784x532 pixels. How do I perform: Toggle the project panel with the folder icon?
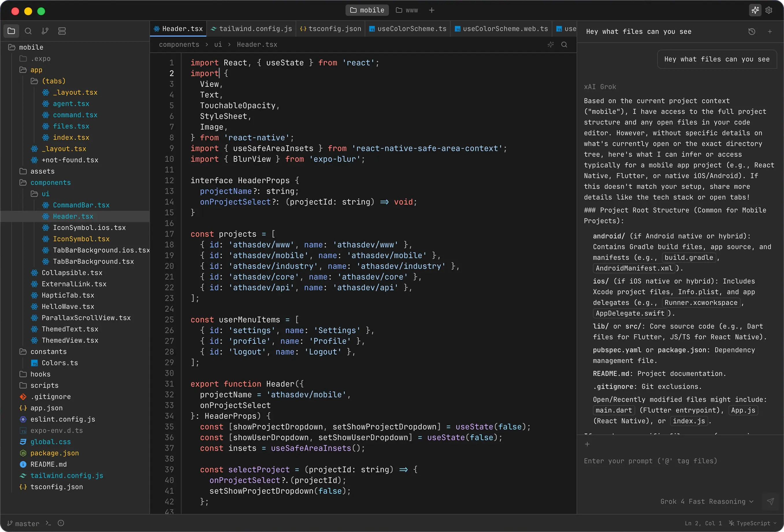click(x=12, y=31)
